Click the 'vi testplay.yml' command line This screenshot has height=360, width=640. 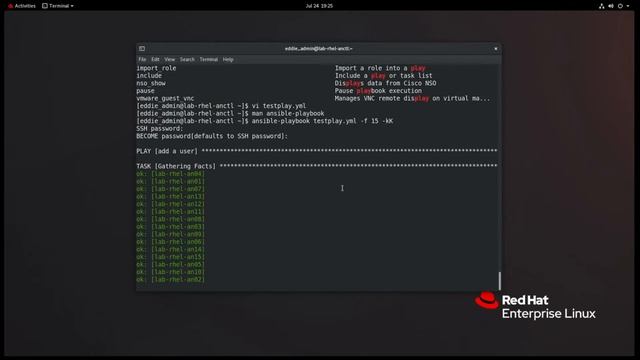221,106
